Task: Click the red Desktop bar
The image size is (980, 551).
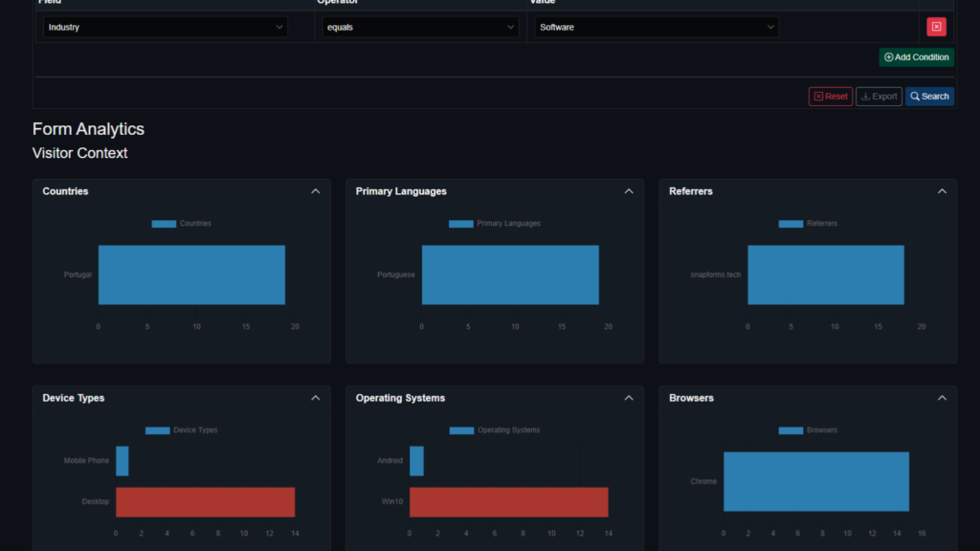Action: point(205,501)
